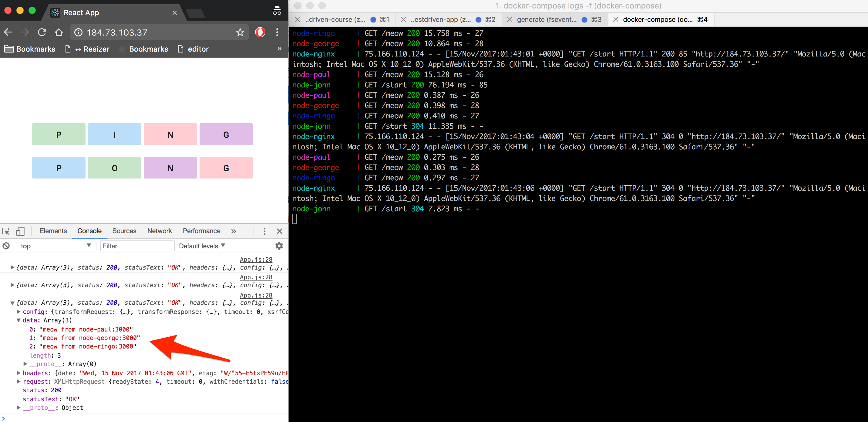Image resolution: width=868 pixels, height=422 pixels.
Task: Open DevTools customize three-dot menu
Action: point(264,231)
